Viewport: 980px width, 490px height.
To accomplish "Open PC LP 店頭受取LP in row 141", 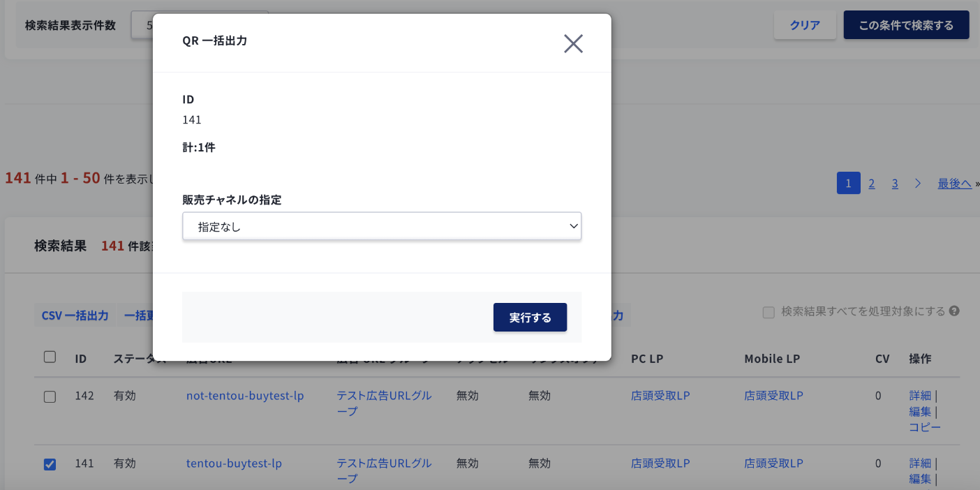I will [660, 463].
